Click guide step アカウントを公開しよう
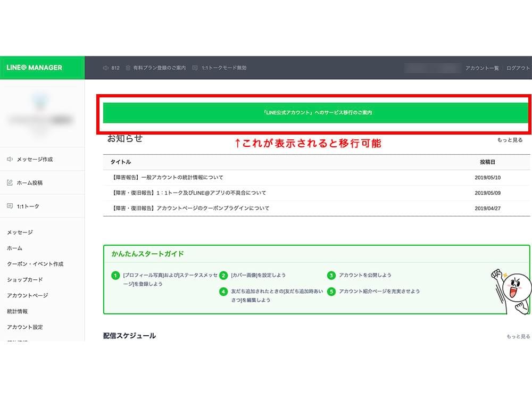532x399 pixels. click(x=365, y=275)
